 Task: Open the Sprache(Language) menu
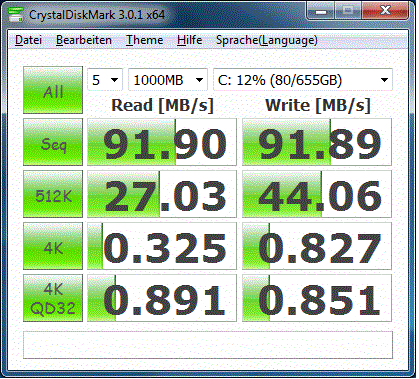(x=267, y=40)
